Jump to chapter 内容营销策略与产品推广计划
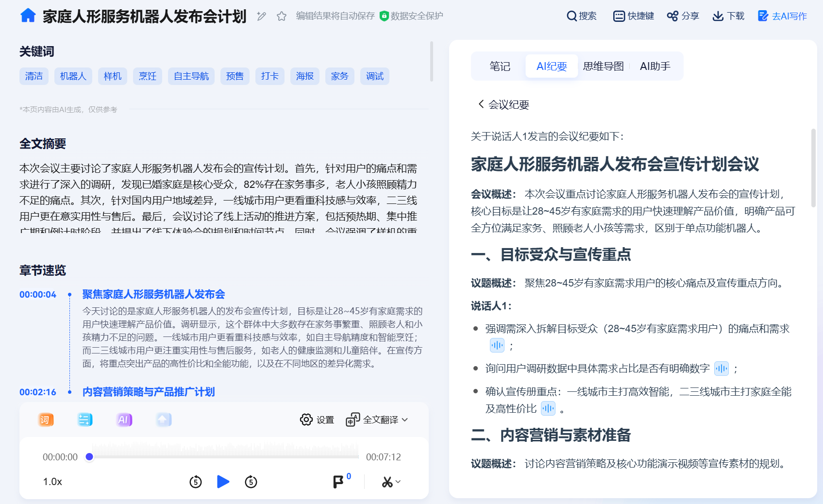The width and height of the screenshot is (823, 504). pyautogui.click(x=149, y=392)
